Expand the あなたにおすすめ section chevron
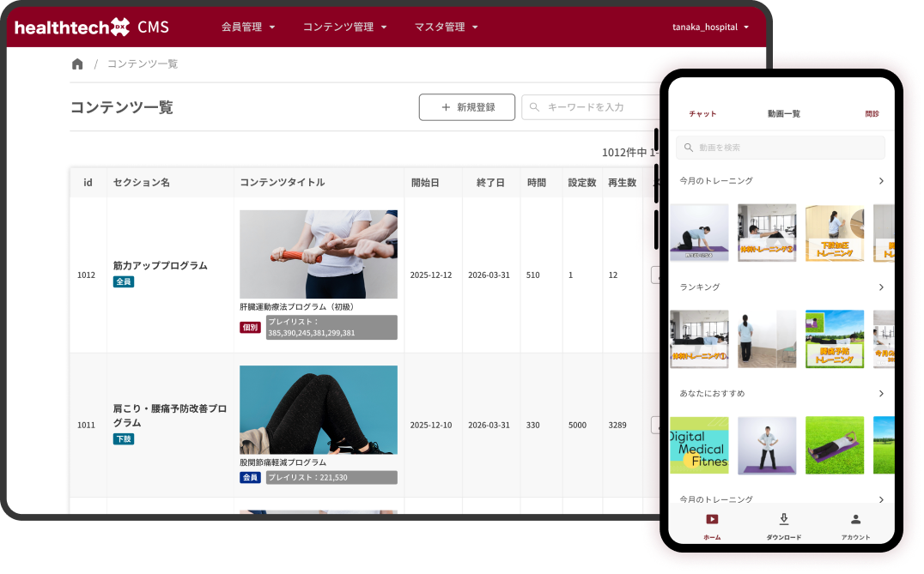Screen dimensions: 924x574 pos(881,394)
